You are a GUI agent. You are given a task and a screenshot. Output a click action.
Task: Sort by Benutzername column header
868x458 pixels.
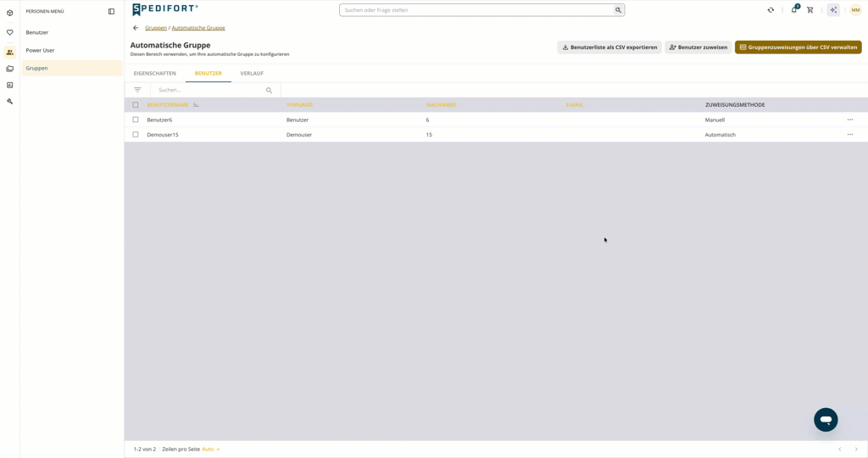(168, 104)
